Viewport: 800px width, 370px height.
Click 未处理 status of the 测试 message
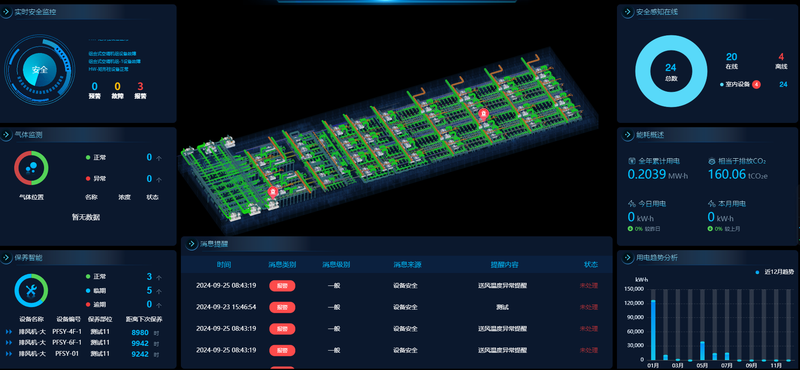pos(588,307)
